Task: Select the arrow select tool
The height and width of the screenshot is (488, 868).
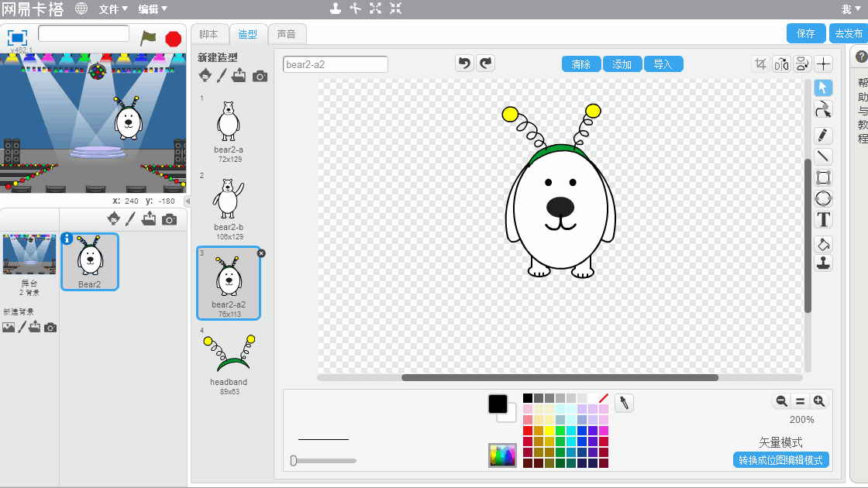Action: coord(823,88)
